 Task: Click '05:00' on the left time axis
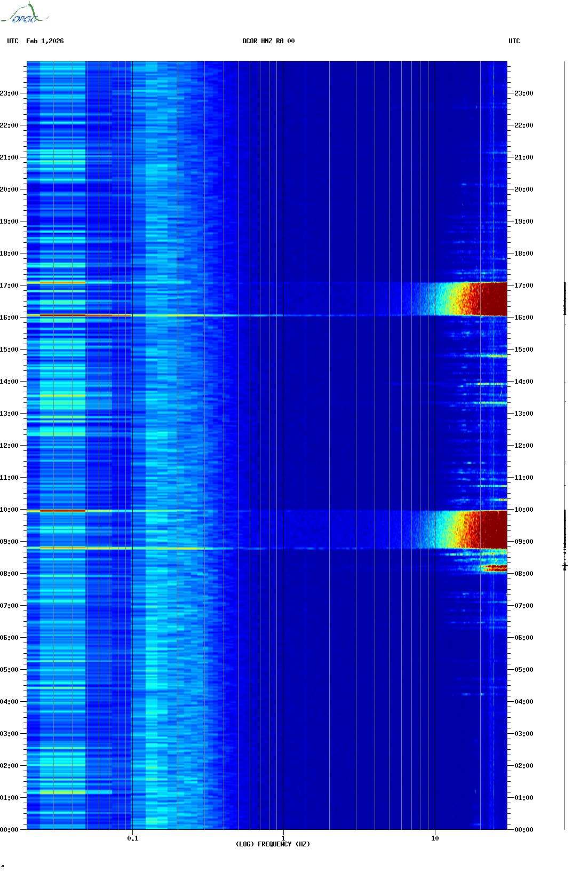9,670
